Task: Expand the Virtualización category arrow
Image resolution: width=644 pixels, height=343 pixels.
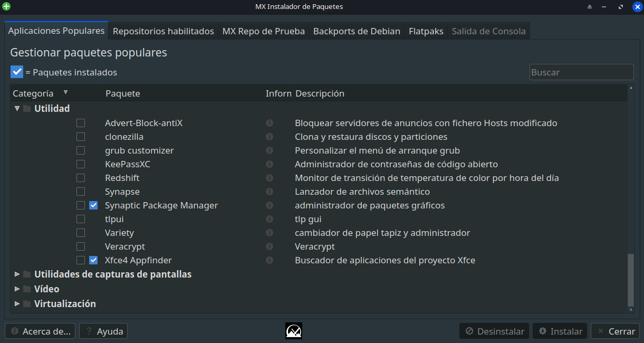Action: pos(17,304)
